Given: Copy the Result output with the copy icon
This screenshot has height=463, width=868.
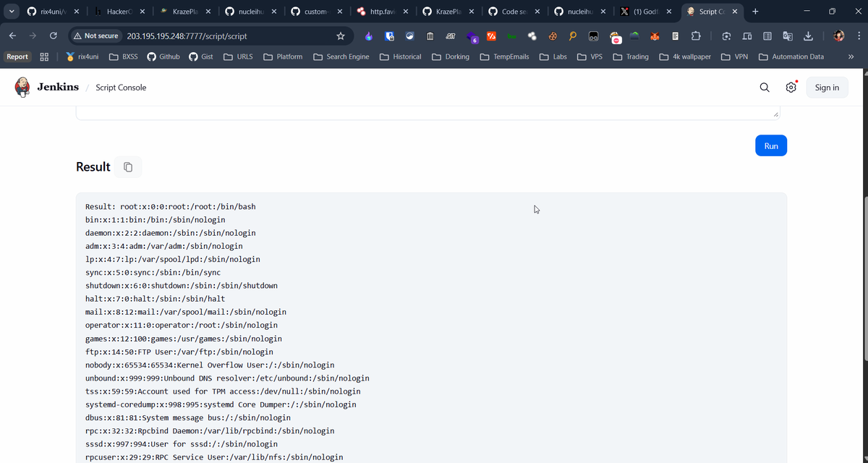Looking at the screenshot, I should 128,167.
